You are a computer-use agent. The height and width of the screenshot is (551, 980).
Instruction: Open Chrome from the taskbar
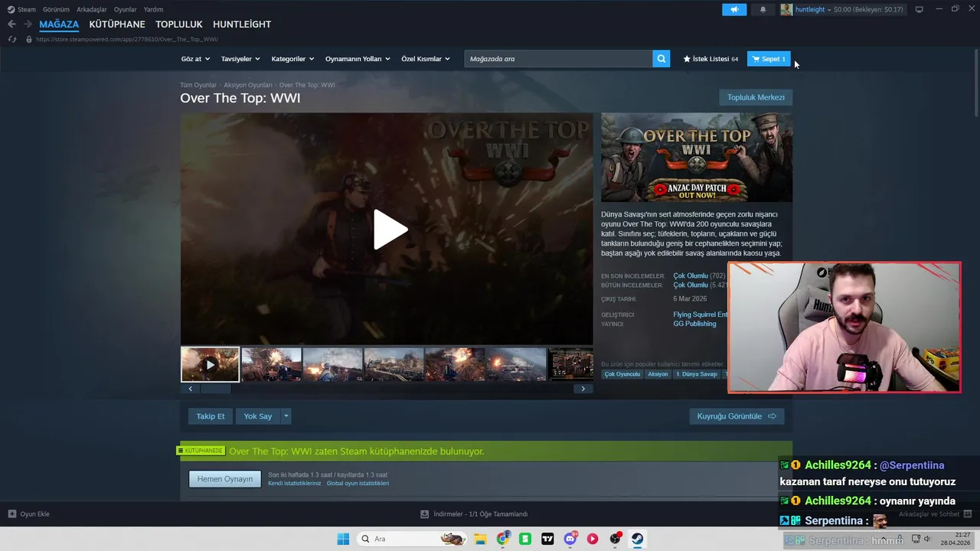coord(502,539)
